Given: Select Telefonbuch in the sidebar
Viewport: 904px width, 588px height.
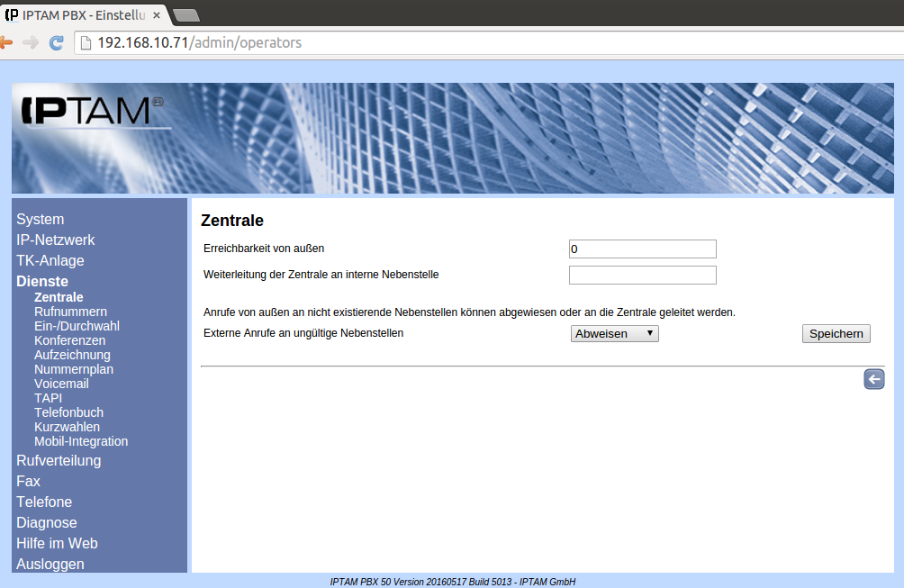Looking at the screenshot, I should [68, 412].
